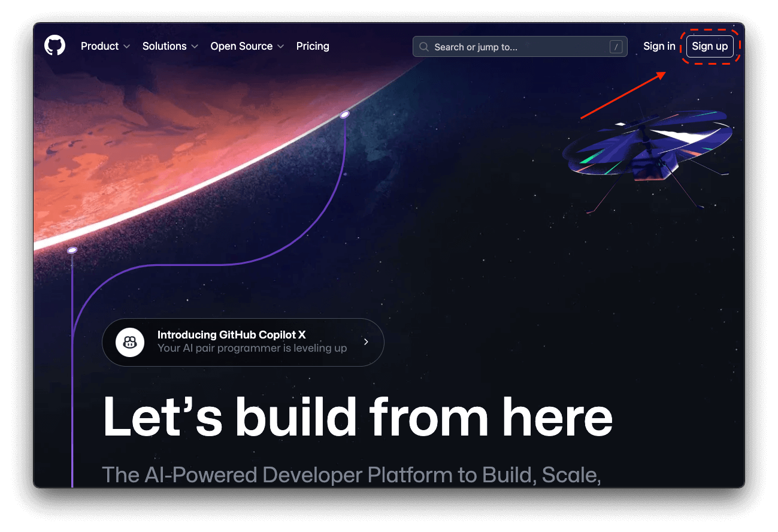
Task: Click the lower glowing node on purple line
Action: (x=72, y=250)
